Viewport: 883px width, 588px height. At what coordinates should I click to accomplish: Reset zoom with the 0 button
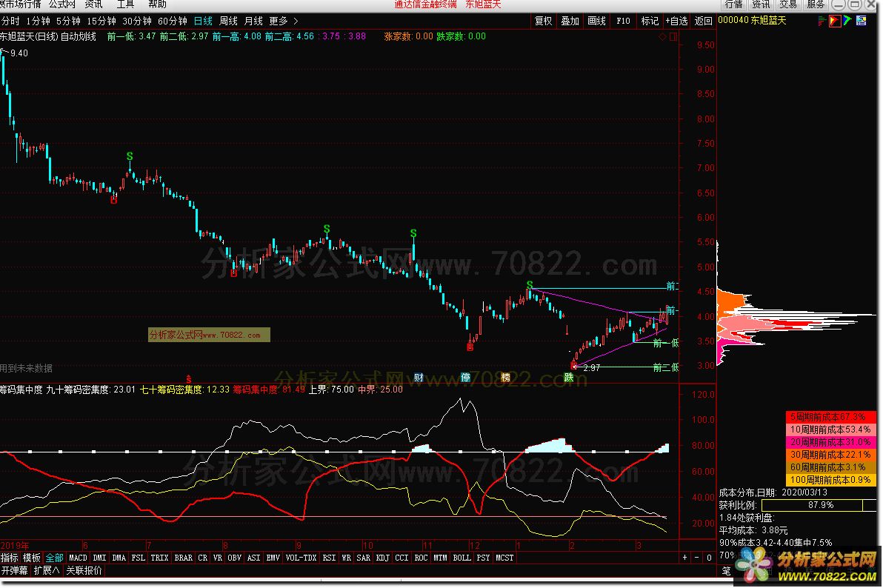(x=709, y=558)
